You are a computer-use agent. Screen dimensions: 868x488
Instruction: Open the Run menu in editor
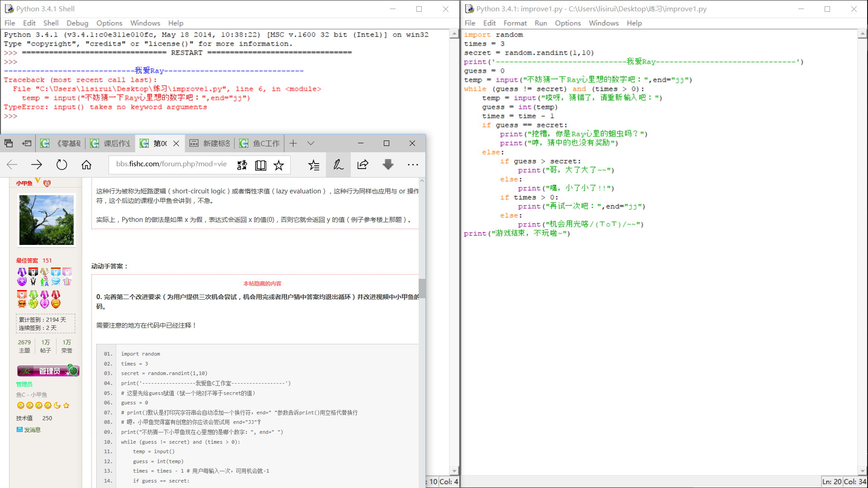coord(540,23)
